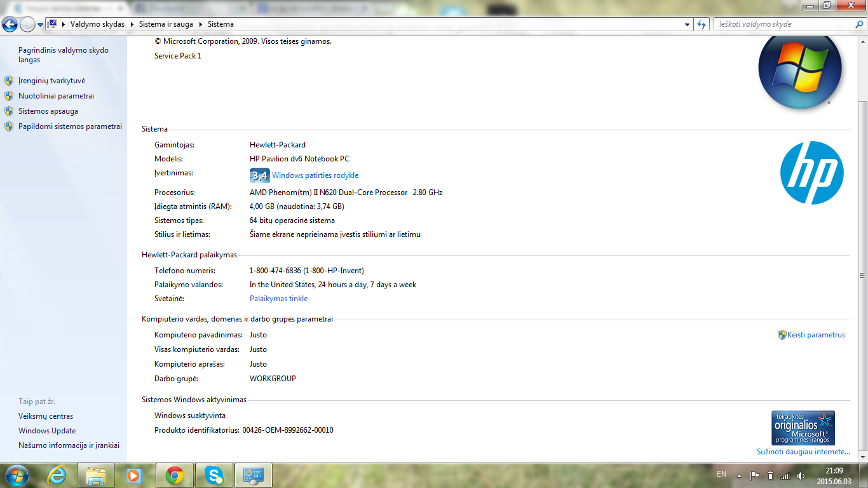The height and width of the screenshot is (488, 868).
Task: Open Windows patirties rodyklė link
Action: pyautogui.click(x=315, y=175)
